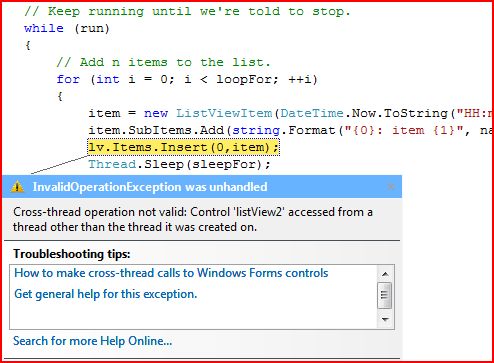Image resolution: width=494 pixels, height=363 pixels.
Task: Click the scroll down arrow in the troubleshooting tips list
Action: (385, 319)
